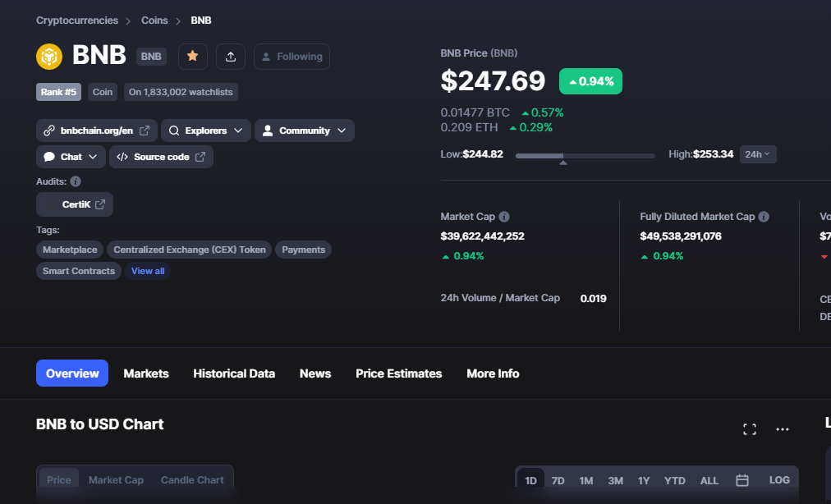The image size is (831, 504).
Task: Open the Source code link
Action: (161, 157)
